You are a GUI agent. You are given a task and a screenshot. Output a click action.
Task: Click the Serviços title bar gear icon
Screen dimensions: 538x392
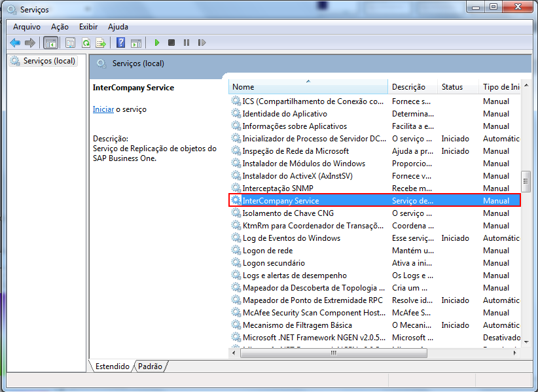[x=12, y=10]
